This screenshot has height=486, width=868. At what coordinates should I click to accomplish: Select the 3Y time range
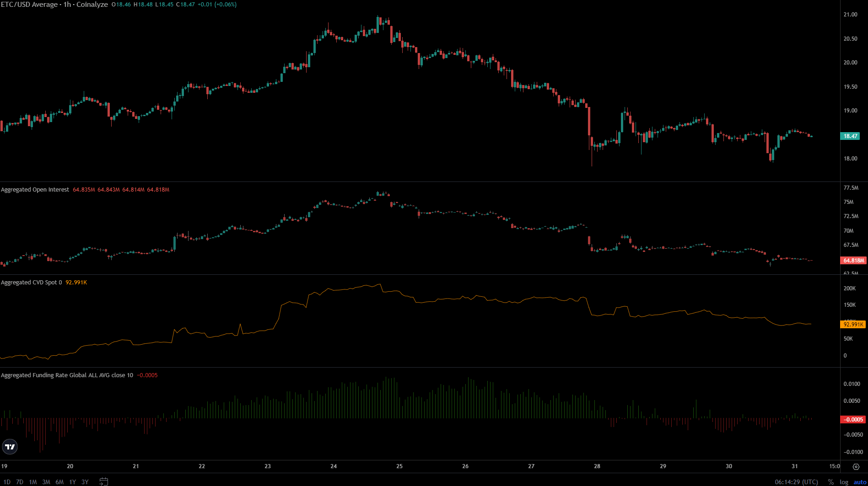[x=85, y=482]
